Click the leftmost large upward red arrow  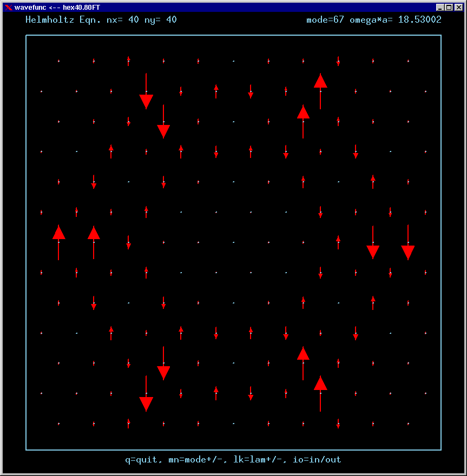[x=59, y=242]
